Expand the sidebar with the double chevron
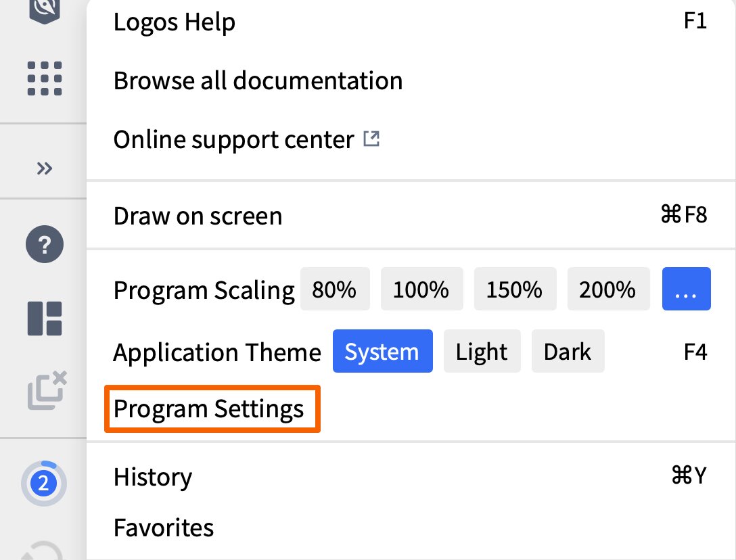Viewport: 736px width, 560px height. point(43,168)
